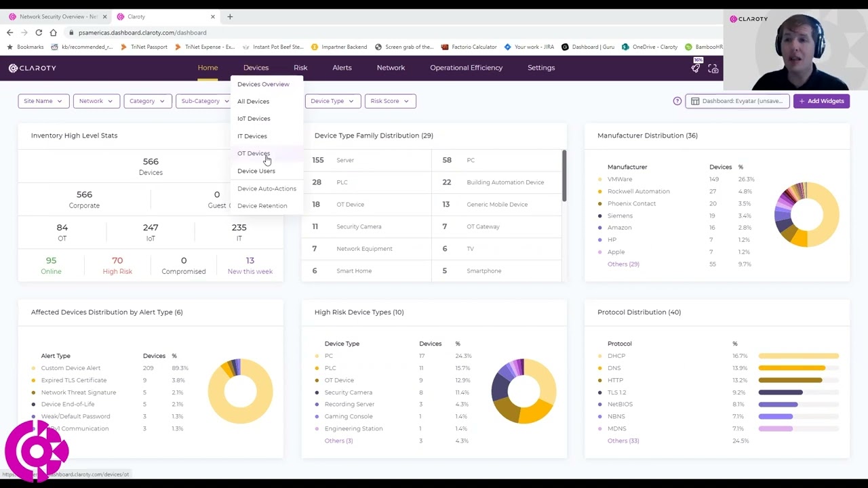Image resolution: width=868 pixels, height=488 pixels.
Task: Click the Others (3) high risk link
Action: pyautogui.click(x=338, y=441)
